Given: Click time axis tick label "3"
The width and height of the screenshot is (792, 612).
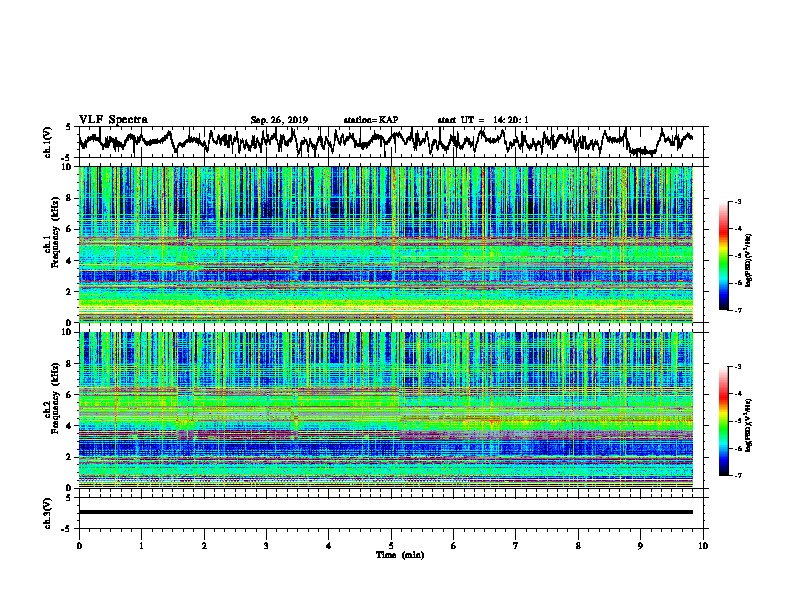Looking at the screenshot, I should click(266, 546).
